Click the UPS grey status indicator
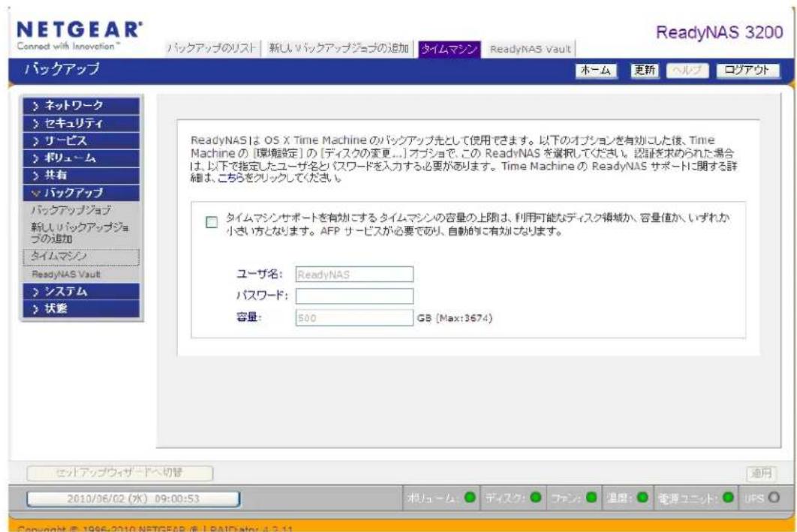This screenshot has height=532, width=797. (774, 497)
